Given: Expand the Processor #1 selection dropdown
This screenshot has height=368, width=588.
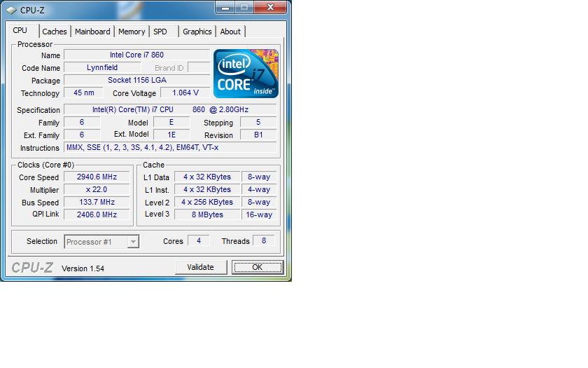Looking at the screenshot, I should (133, 241).
